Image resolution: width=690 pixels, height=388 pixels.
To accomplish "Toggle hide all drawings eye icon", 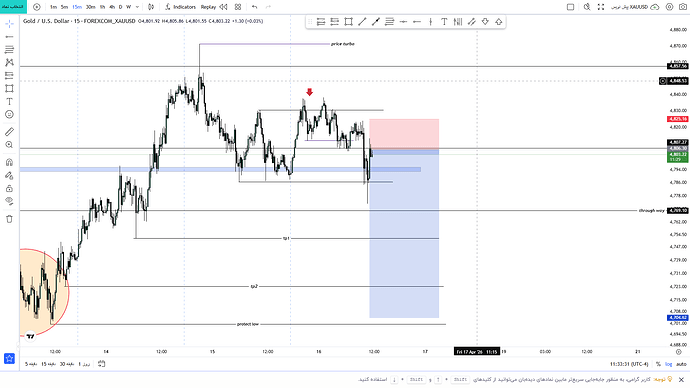I will [9, 201].
